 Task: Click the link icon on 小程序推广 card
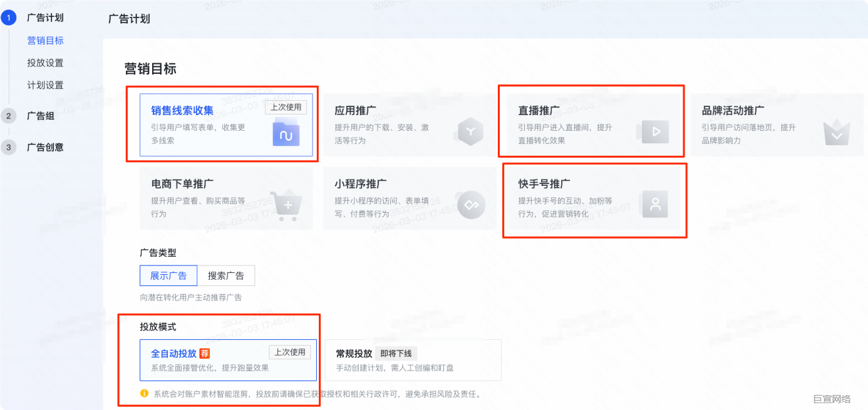471,205
